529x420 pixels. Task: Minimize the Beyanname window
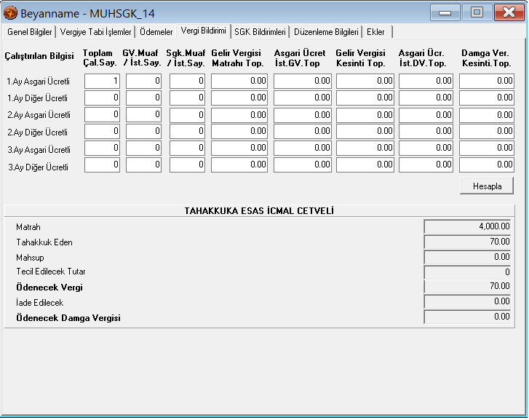click(x=445, y=13)
